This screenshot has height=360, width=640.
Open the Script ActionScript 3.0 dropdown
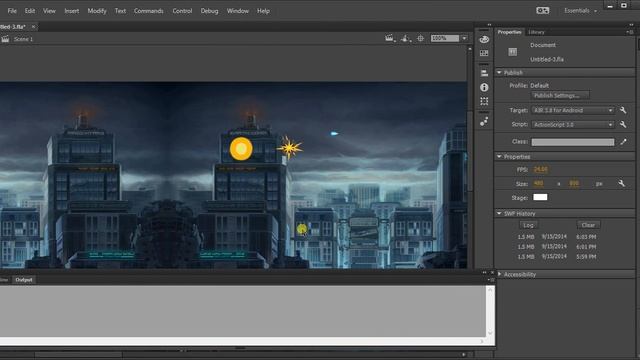tap(573, 124)
